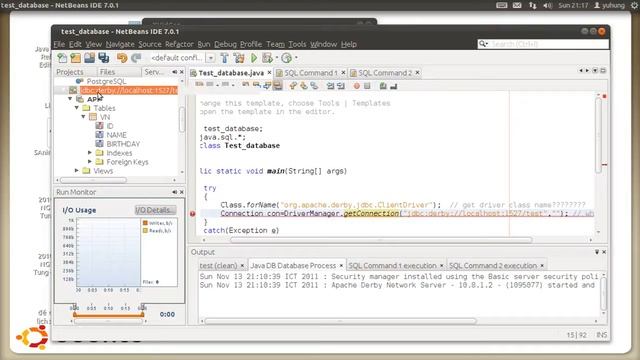
Task: Click the New File toolbar icon
Action: point(62,58)
